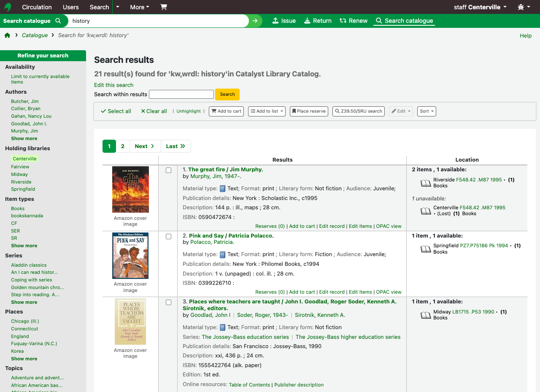Tick the checkbox for Pink and Say

coord(169,237)
